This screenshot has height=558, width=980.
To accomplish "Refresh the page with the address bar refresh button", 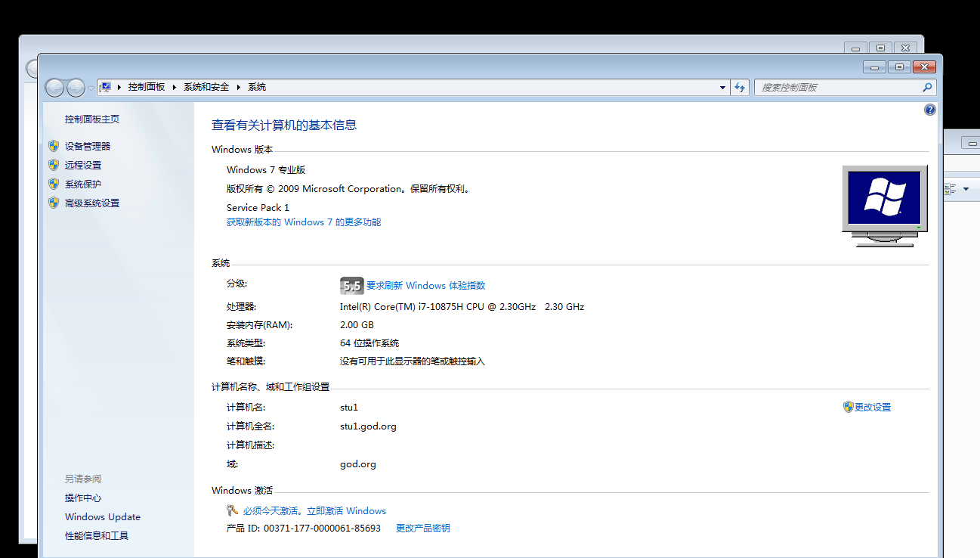I will 740,88.
